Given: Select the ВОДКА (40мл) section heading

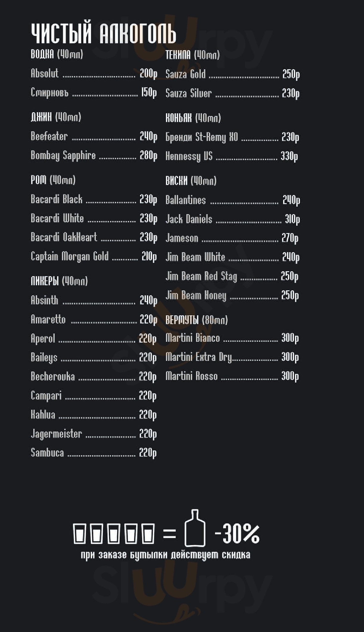Looking at the screenshot, I should (x=57, y=54).
